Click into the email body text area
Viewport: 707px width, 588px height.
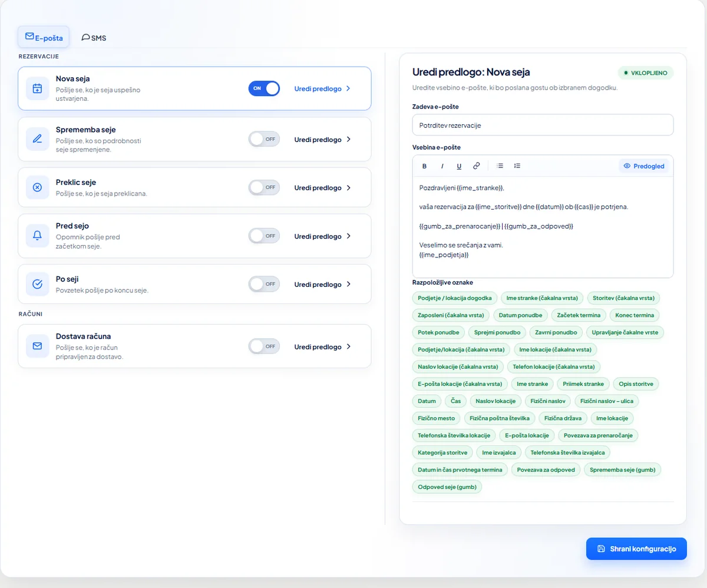(x=543, y=227)
